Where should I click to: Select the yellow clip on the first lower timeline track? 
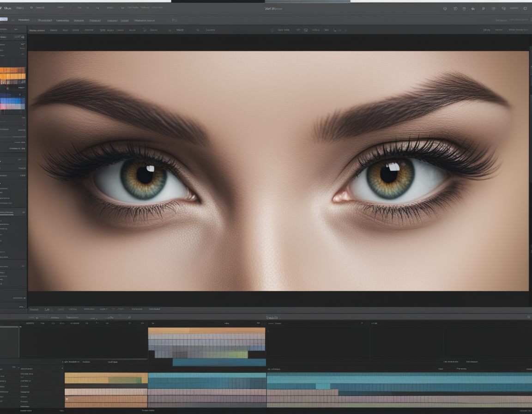coord(106,378)
